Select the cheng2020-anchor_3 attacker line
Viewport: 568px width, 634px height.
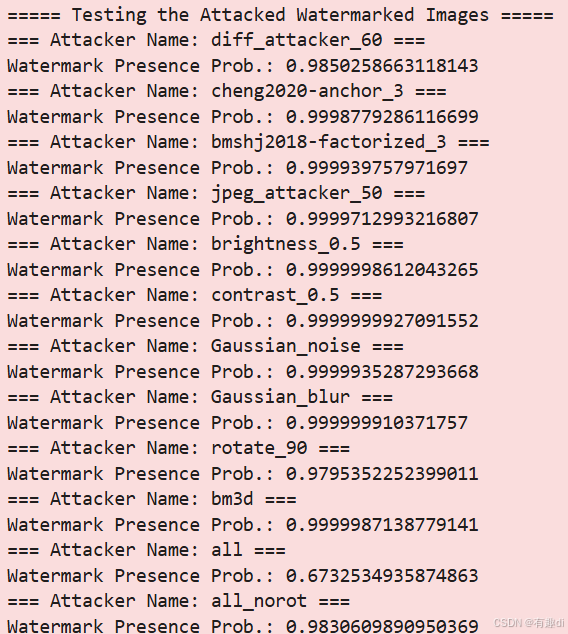[x=227, y=91]
